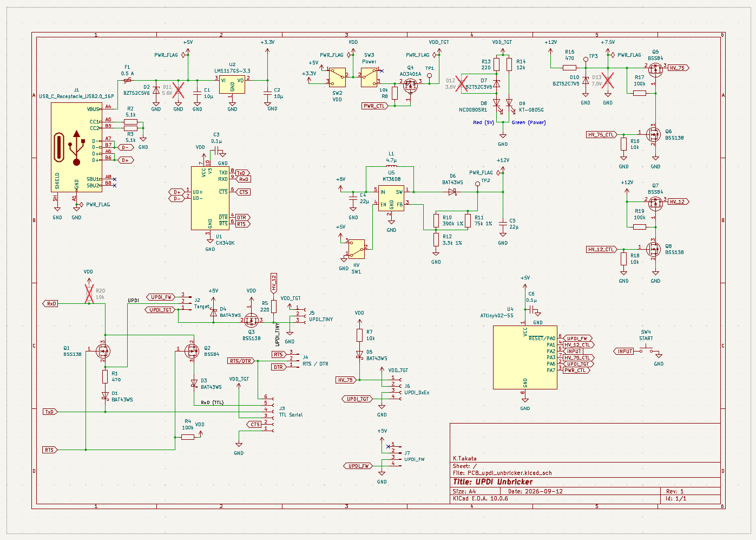Image resolution: width=756 pixels, height=540 pixels.
Task: Select the Q5 BSS84 transistor symbol
Action: [x=655, y=69]
